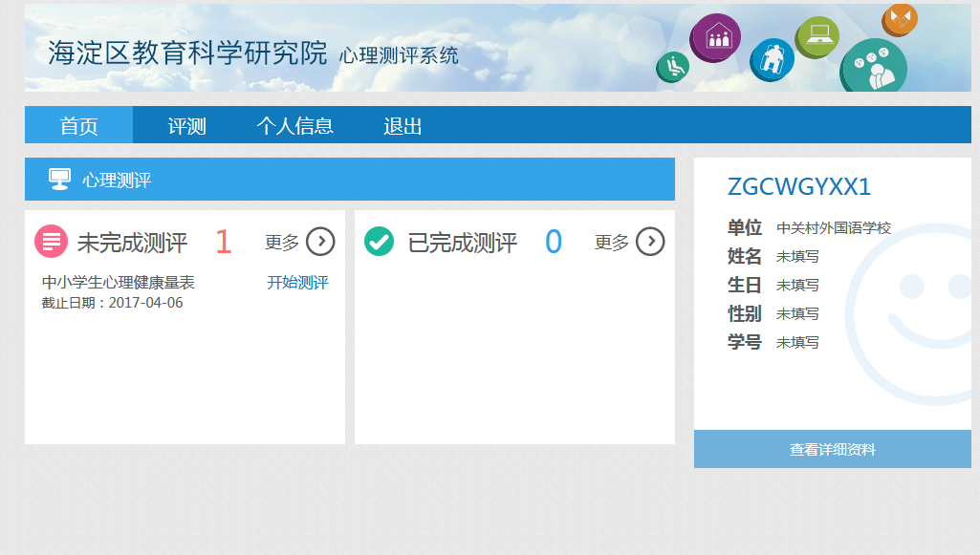Click the large teal thinking person bubble icon
Viewport: 980px width, 555px height.
coord(873,66)
